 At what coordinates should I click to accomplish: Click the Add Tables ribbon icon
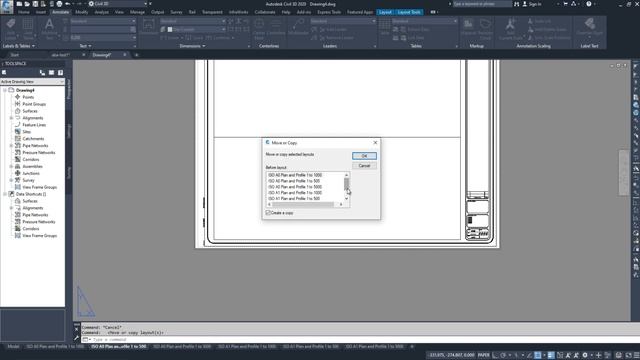pyautogui.click(x=28, y=28)
